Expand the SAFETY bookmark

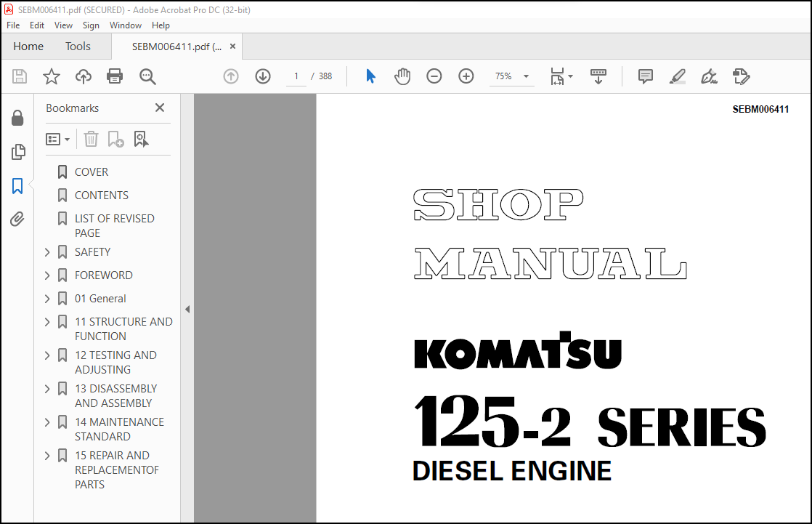(47, 252)
